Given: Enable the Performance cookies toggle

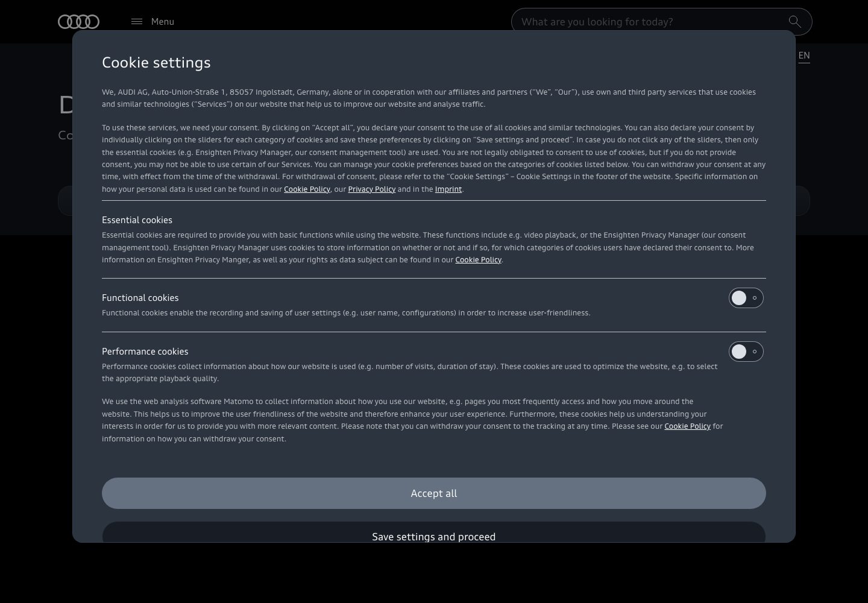Looking at the screenshot, I should tap(746, 352).
